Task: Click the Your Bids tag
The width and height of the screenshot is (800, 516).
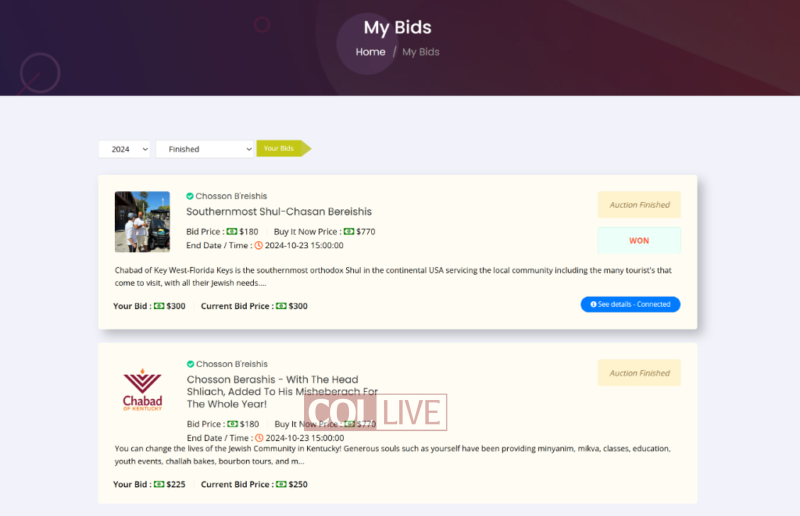Action: coord(283,149)
